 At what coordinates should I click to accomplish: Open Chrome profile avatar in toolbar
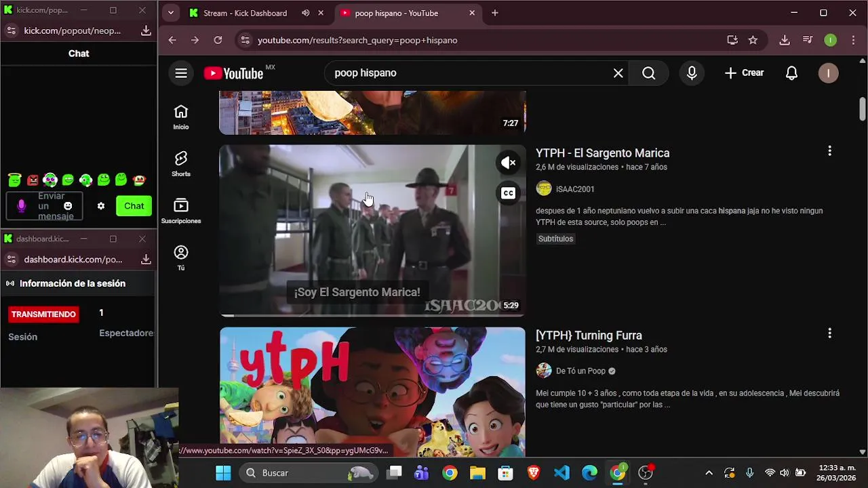pyautogui.click(x=830, y=40)
